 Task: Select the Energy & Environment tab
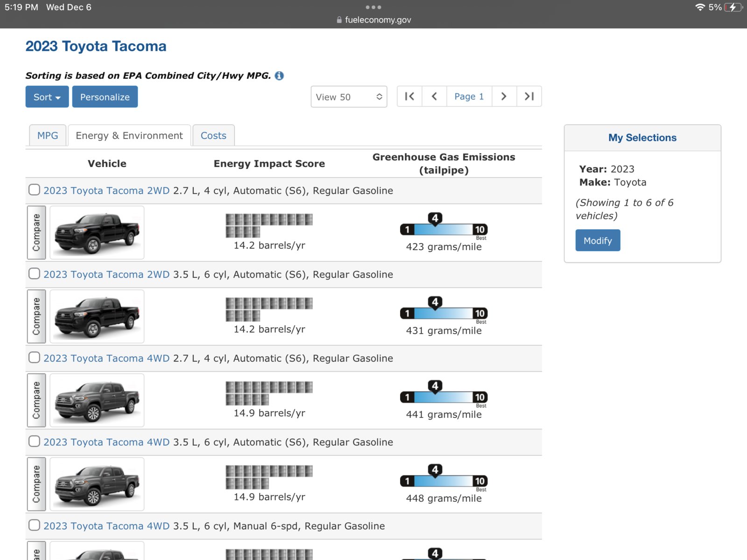point(129,135)
